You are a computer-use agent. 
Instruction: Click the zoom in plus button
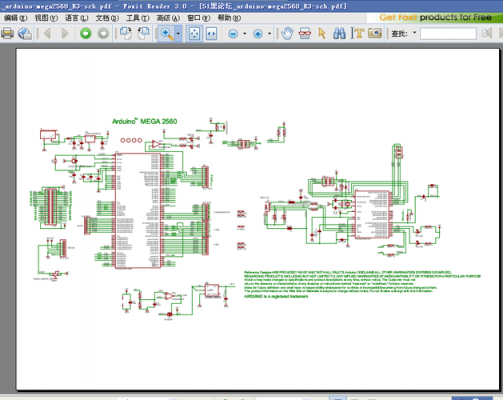coord(258,34)
